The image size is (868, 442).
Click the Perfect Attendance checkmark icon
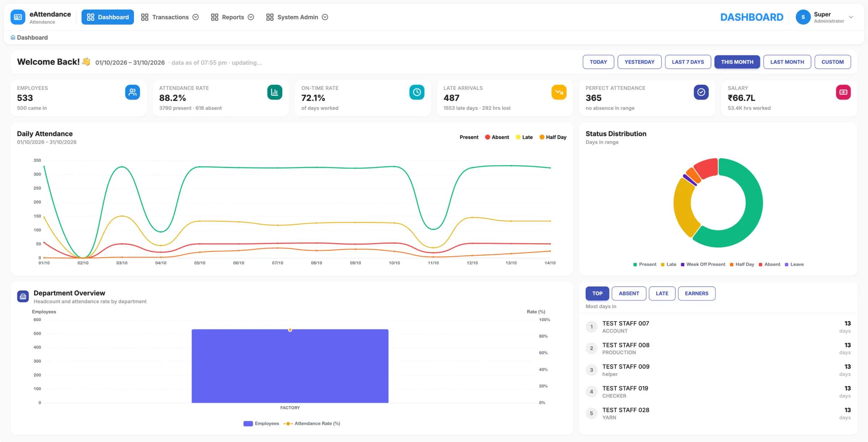point(701,92)
